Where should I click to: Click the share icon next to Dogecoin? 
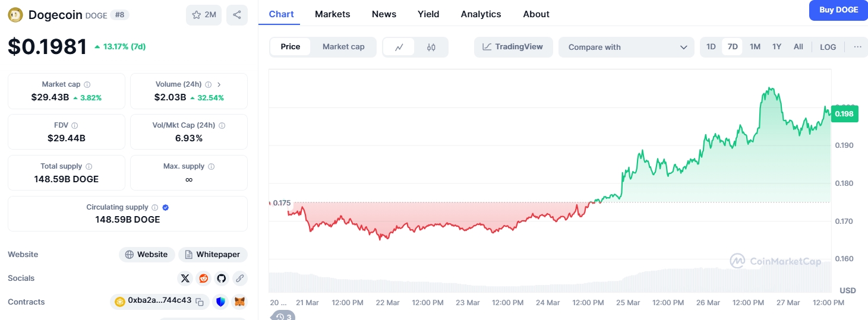(236, 15)
